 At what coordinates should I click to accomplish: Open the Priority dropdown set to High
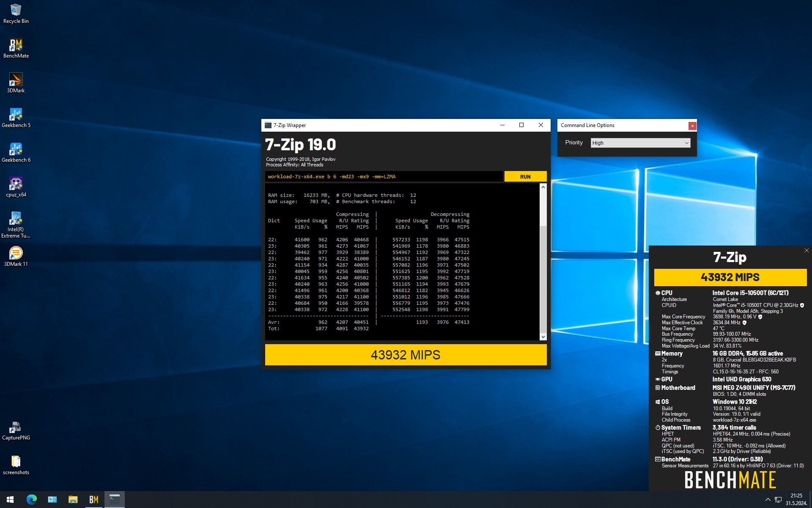pyautogui.click(x=640, y=143)
